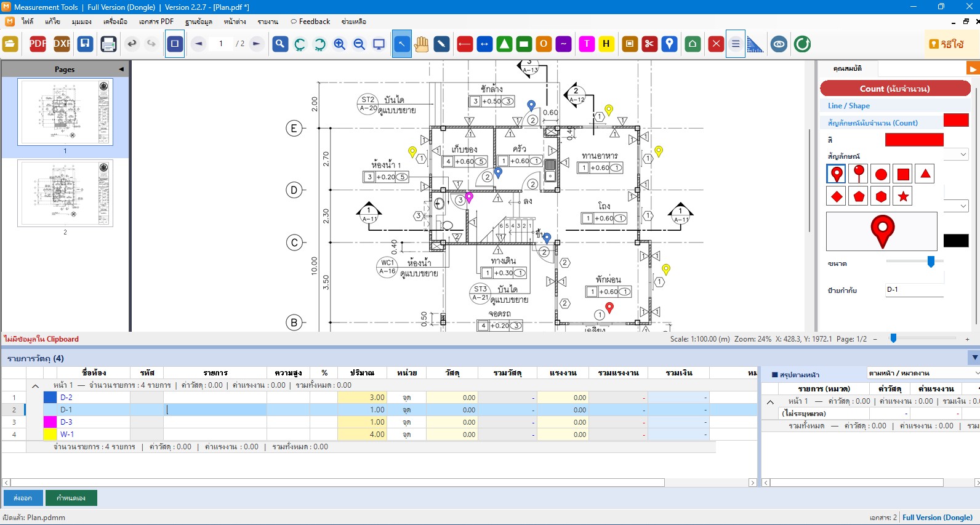The height and width of the screenshot is (525, 980).
Task: Go to next page with right arrow
Action: [257, 44]
